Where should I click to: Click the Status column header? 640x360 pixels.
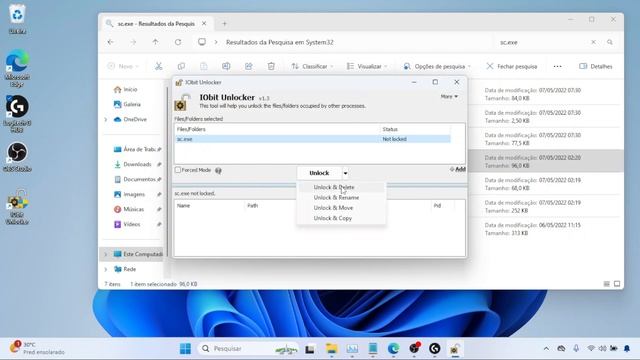[x=415, y=129]
